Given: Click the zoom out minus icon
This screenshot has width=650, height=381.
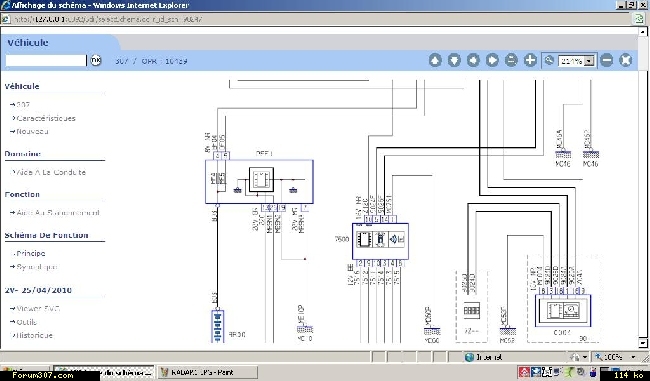Looking at the screenshot, I should click(606, 61).
